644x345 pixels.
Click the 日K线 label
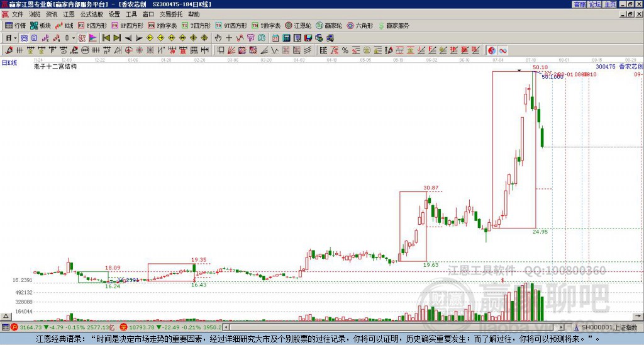point(9,63)
